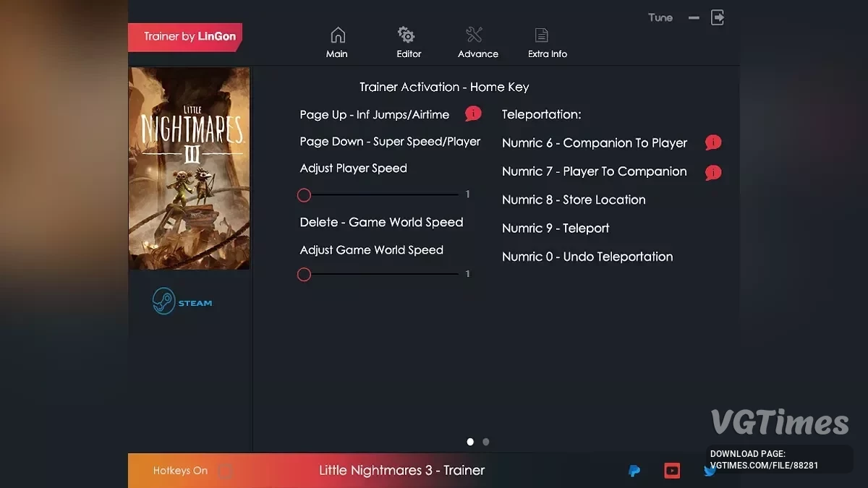Show info for Inf Jumps/Airtime
Viewport: 868px width, 488px height.
point(473,114)
